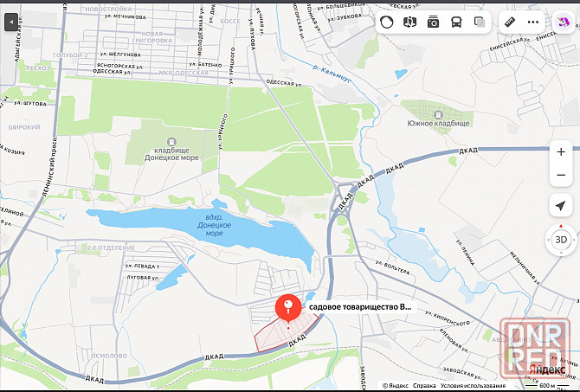Select the ruler distance measuring tool
The image size is (580, 392).
click(x=510, y=22)
